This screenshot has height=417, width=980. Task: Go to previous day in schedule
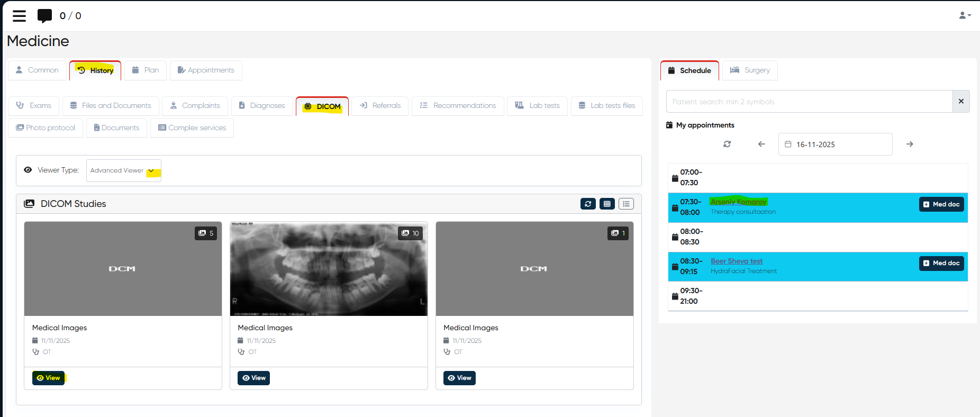point(761,144)
